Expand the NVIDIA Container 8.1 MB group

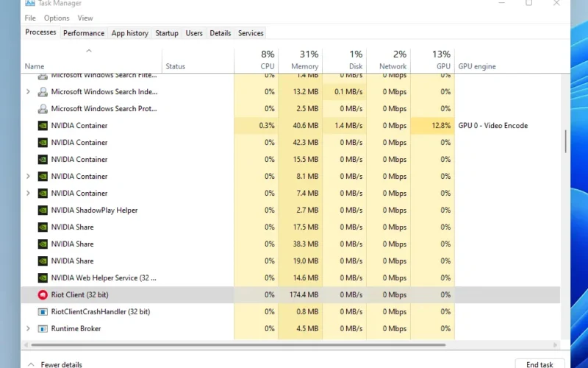[x=28, y=176]
